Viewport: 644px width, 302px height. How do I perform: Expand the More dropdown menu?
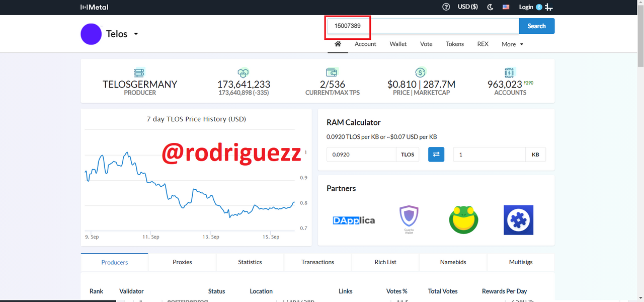pos(512,44)
